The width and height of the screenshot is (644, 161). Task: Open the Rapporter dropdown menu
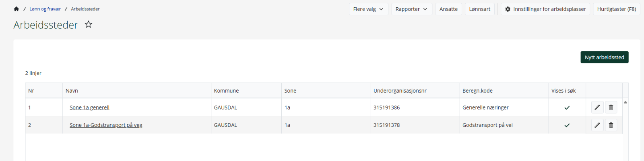click(411, 9)
